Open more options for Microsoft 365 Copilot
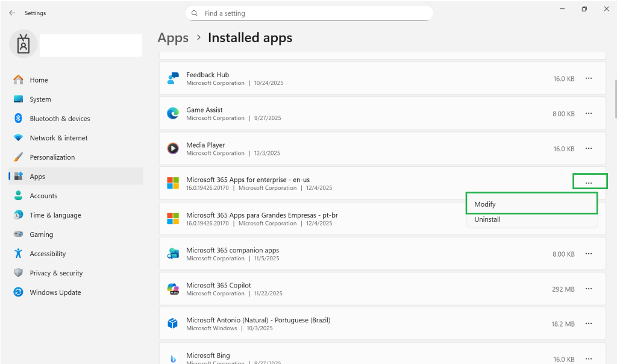617x364 pixels. pos(589,289)
